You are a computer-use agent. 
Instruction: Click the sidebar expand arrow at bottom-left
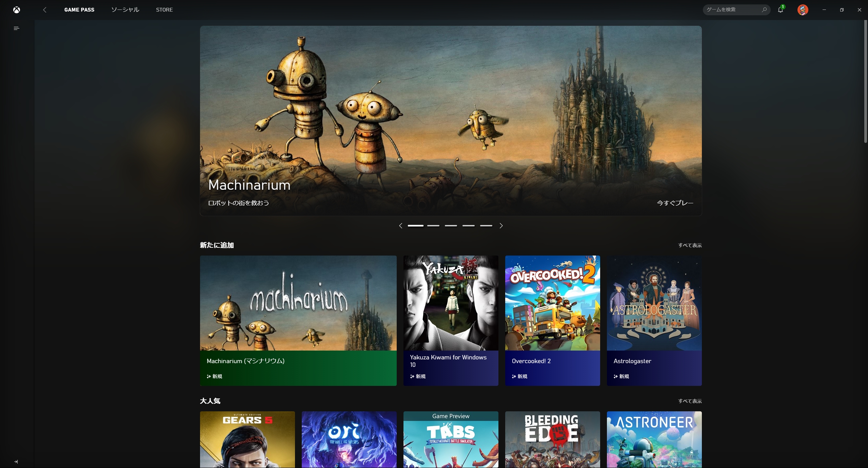(x=16, y=462)
